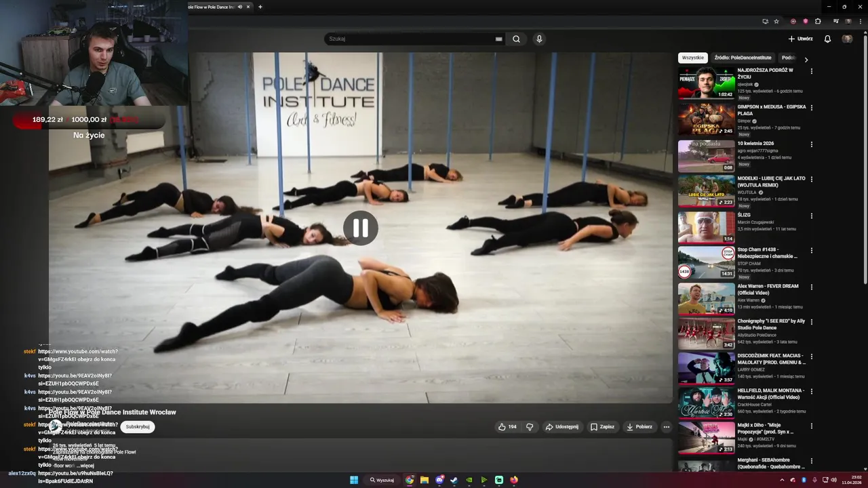The width and height of the screenshot is (868, 488).
Task: Pause the video with the center pause button
Action: 360,228
